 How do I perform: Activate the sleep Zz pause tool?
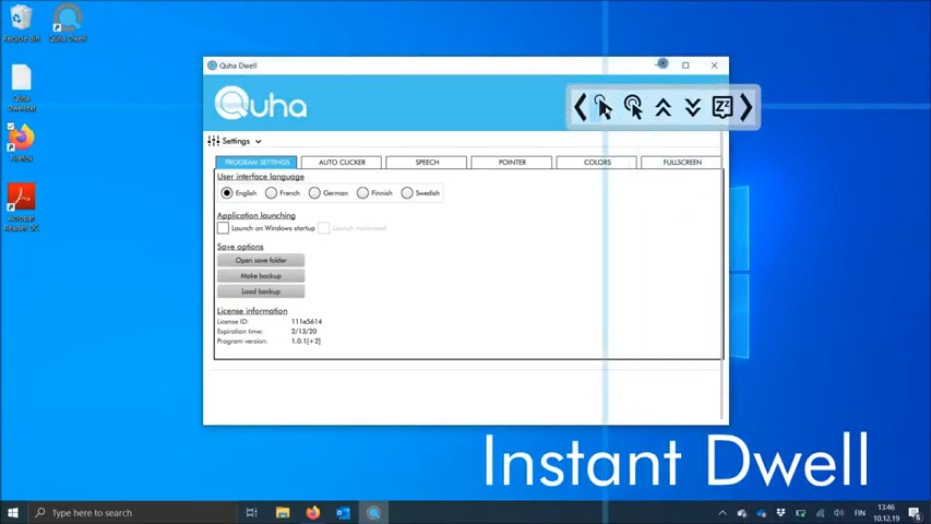722,107
